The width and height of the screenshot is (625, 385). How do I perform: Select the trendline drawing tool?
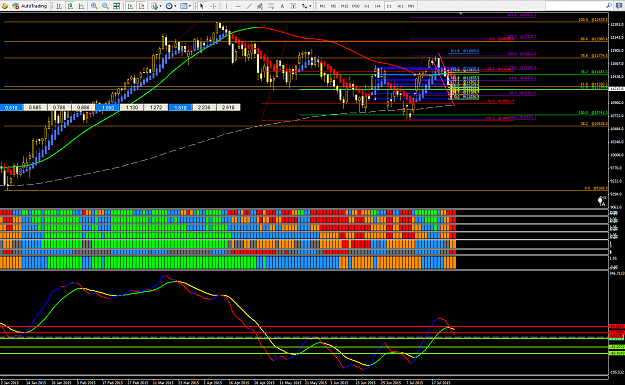coord(249,6)
